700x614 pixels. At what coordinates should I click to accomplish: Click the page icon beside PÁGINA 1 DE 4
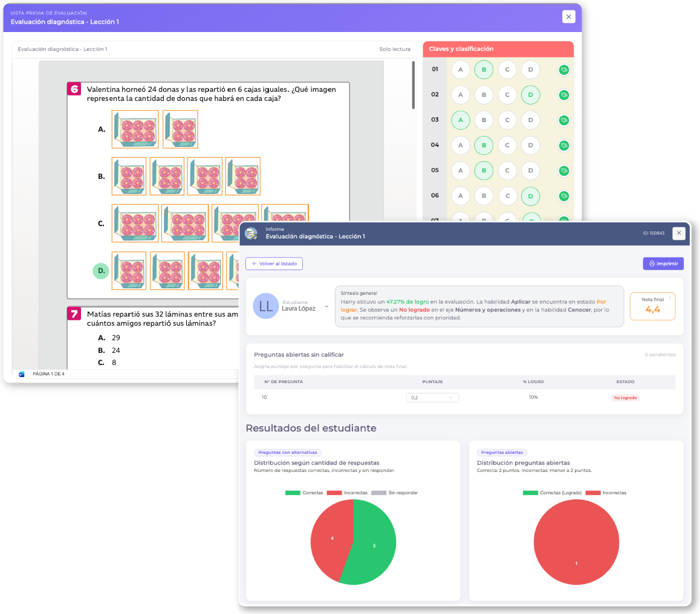pos(21,374)
